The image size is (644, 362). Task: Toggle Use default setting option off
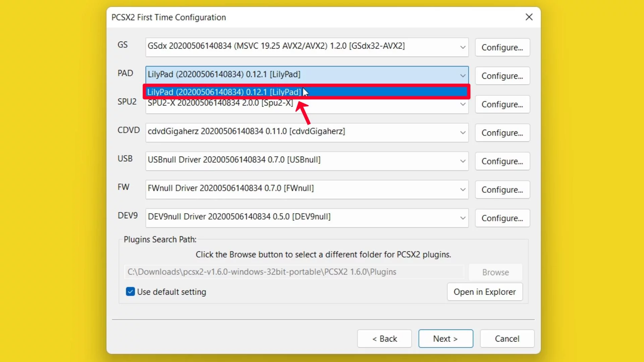pyautogui.click(x=130, y=292)
